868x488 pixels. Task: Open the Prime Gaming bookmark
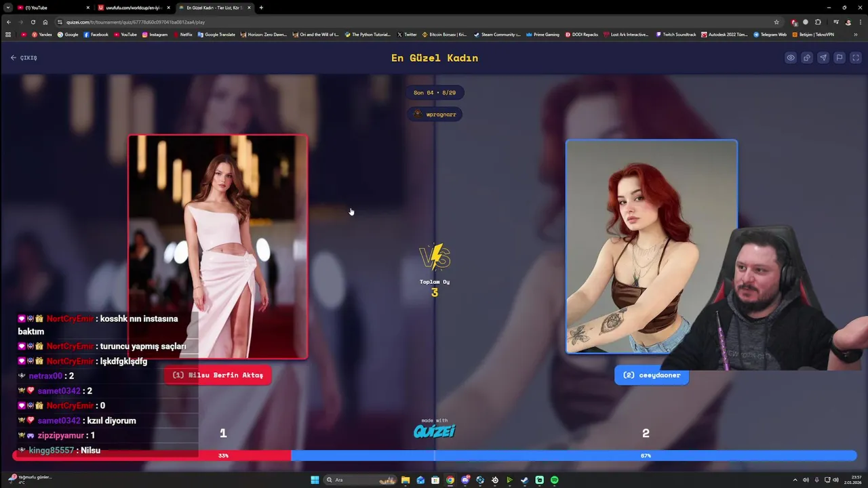point(542,35)
